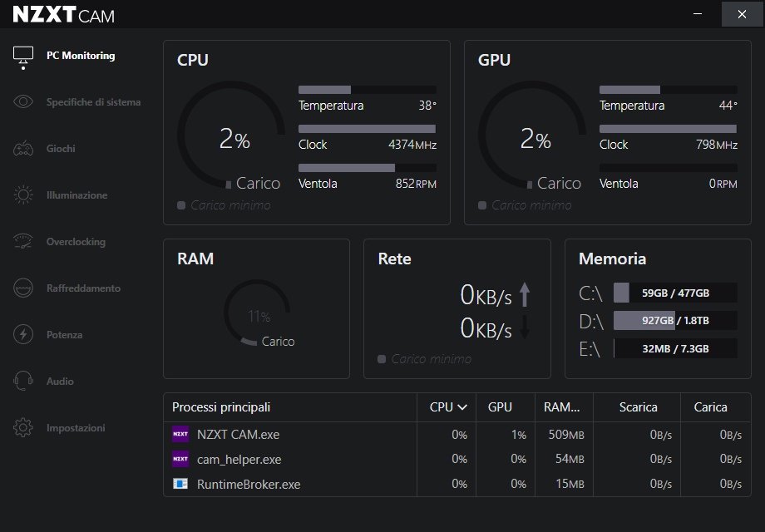Click the D:\ drive usage bar
This screenshot has width=765, height=532.
(x=674, y=320)
